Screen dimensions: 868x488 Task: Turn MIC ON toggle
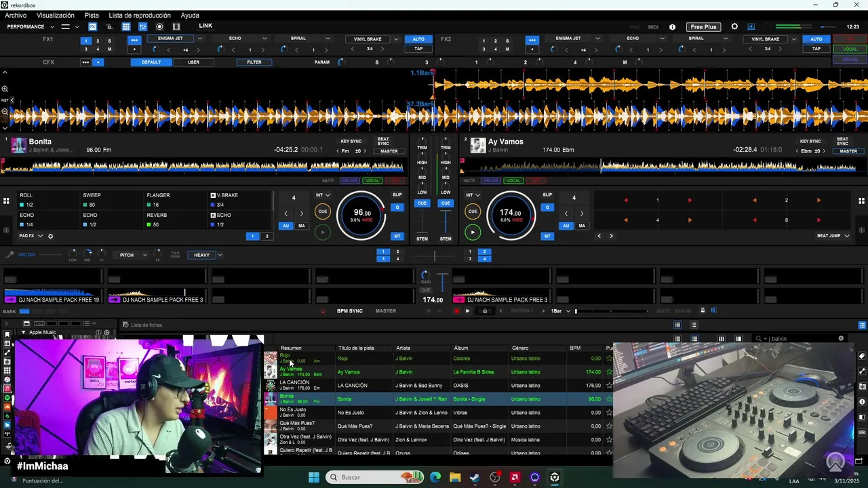26,255
